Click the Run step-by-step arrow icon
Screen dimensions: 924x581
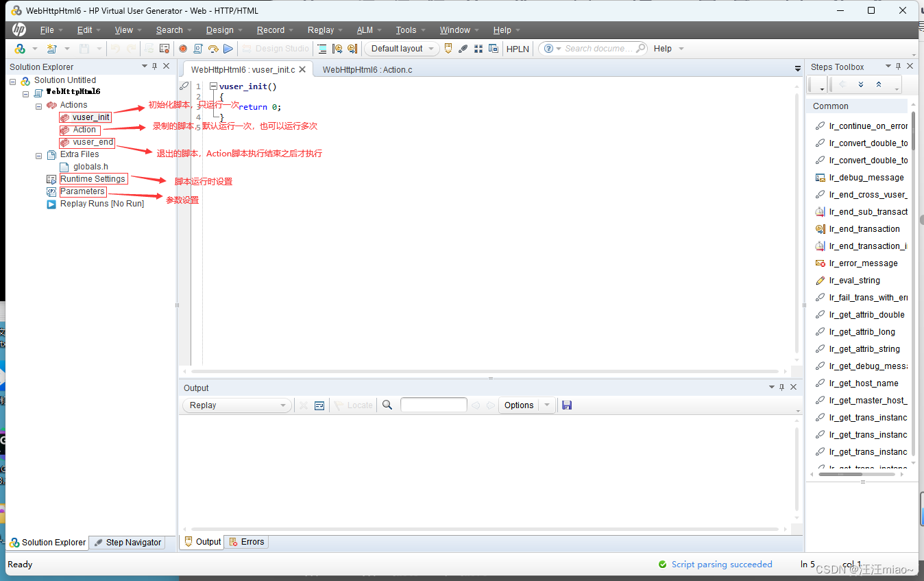(x=213, y=49)
